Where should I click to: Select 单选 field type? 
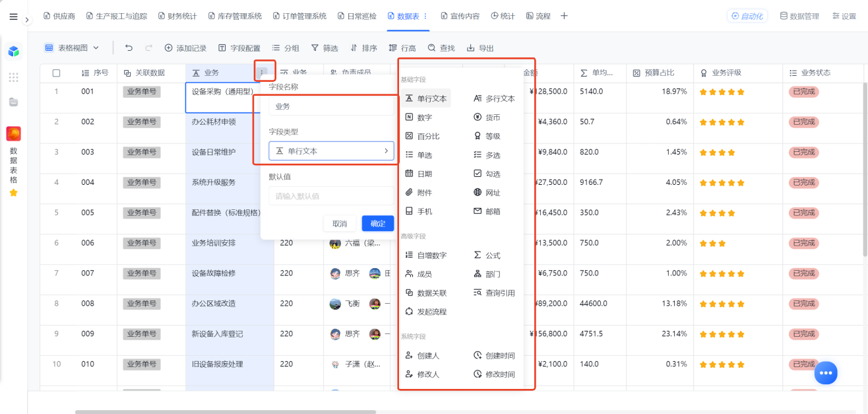pyautogui.click(x=418, y=155)
